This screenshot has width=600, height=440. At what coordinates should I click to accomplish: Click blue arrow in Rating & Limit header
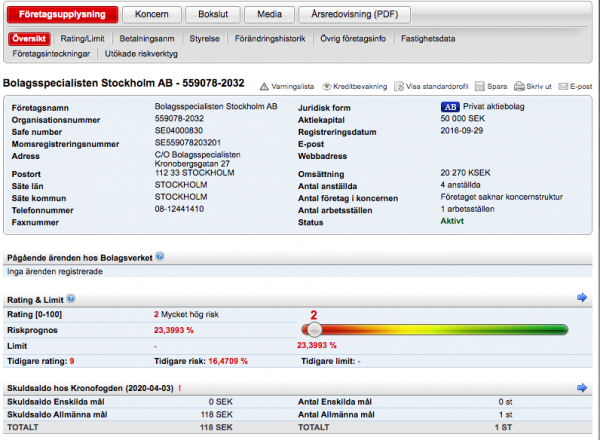pyautogui.click(x=582, y=297)
